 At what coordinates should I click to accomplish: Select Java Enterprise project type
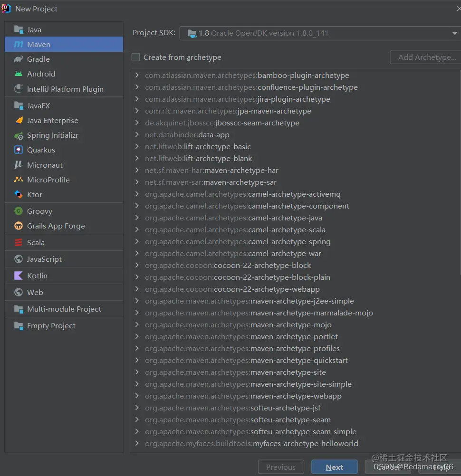64,121
